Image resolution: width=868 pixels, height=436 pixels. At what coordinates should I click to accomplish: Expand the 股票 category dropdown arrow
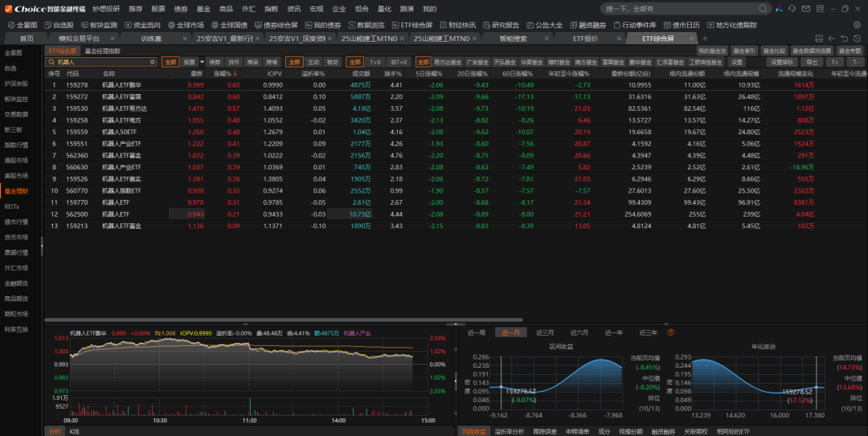point(201,62)
